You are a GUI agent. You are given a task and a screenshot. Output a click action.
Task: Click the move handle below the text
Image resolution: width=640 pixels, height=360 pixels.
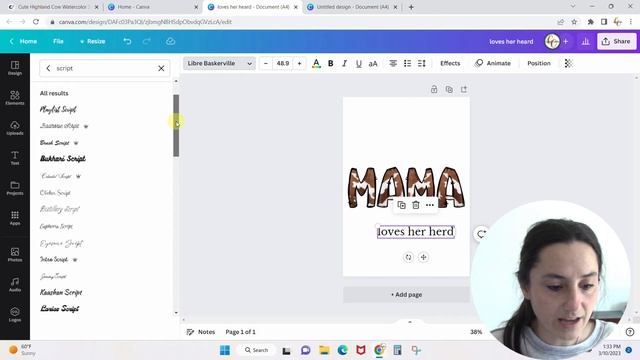click(x=423, y=257)
